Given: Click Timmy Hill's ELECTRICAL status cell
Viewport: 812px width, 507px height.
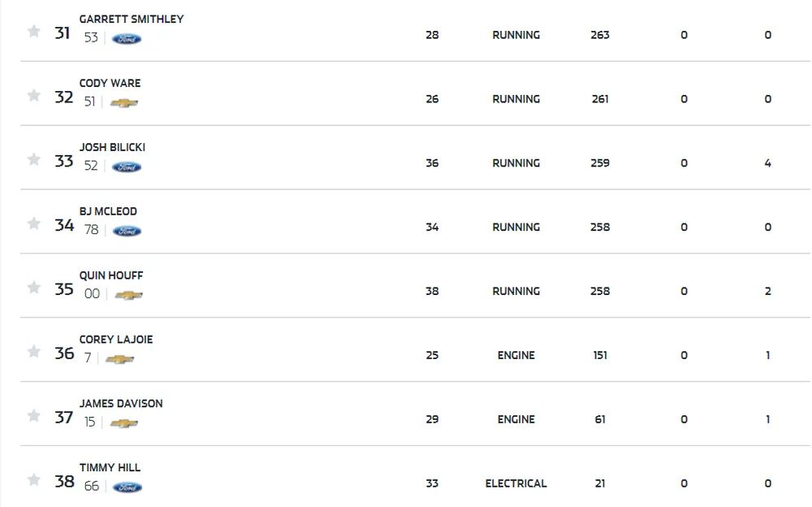Looking at the screenshot, I should [x=516, y=483].
